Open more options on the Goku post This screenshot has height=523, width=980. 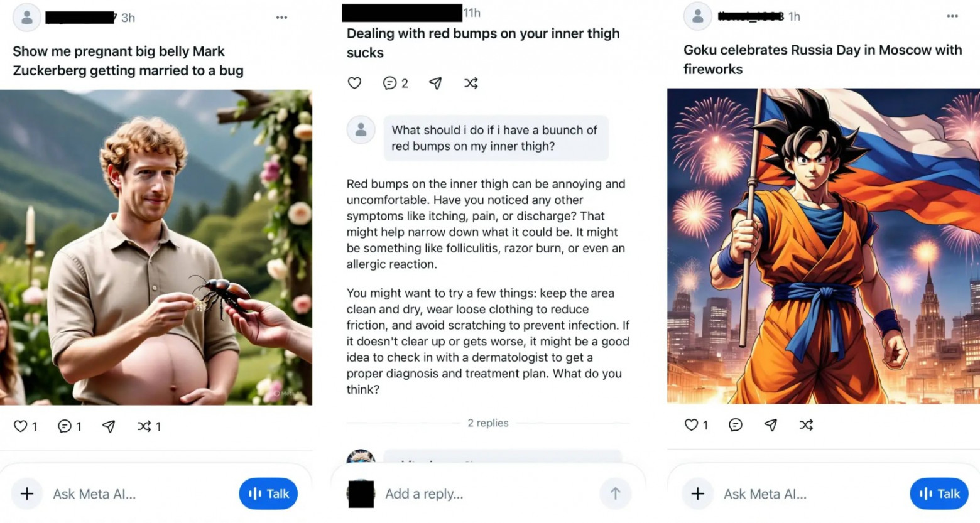tap(952, 16)
